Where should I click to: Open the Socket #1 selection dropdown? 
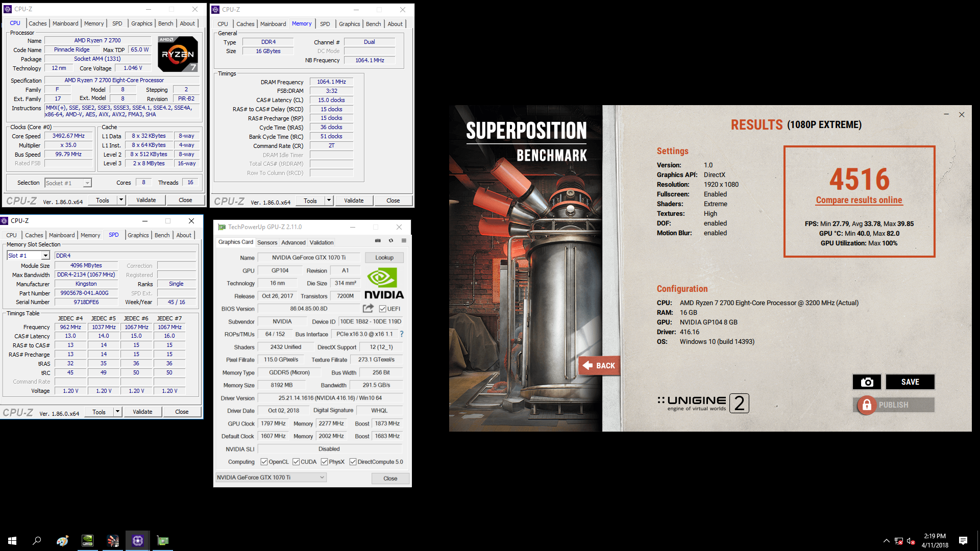(67, 183)
